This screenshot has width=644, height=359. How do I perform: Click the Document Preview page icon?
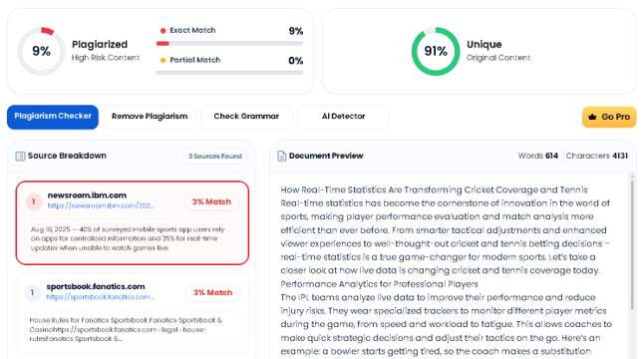click(x=282, y=157)
